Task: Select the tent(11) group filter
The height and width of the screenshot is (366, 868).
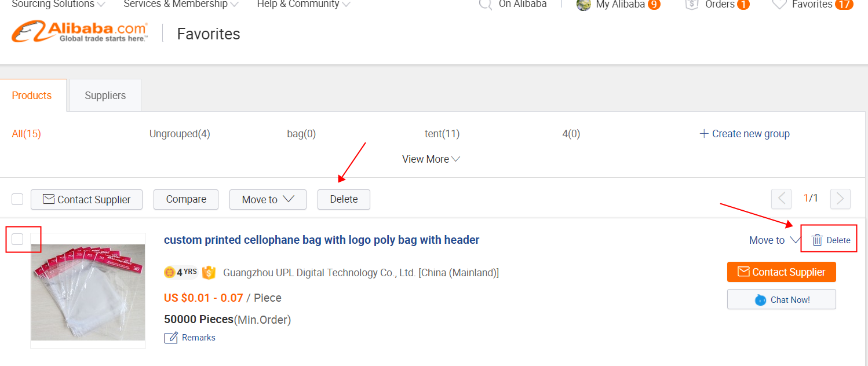Action: pyautogui.click(x=442, y=134)
